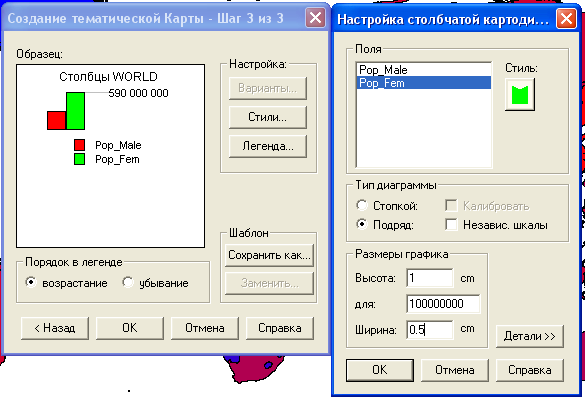Click the Ширина width input field

(x=430, y=329)
